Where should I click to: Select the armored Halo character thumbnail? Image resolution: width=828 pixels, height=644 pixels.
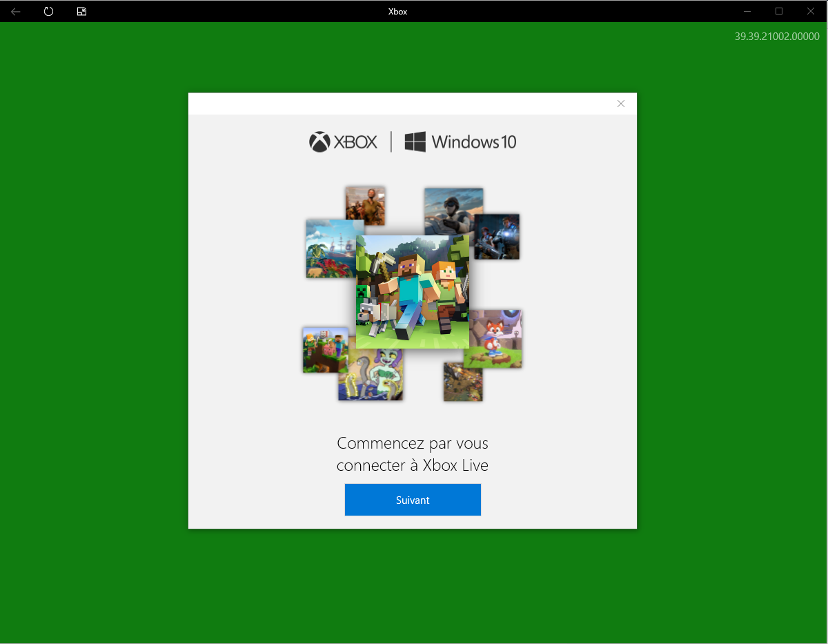pyautogui.click(x=453, y=212)
